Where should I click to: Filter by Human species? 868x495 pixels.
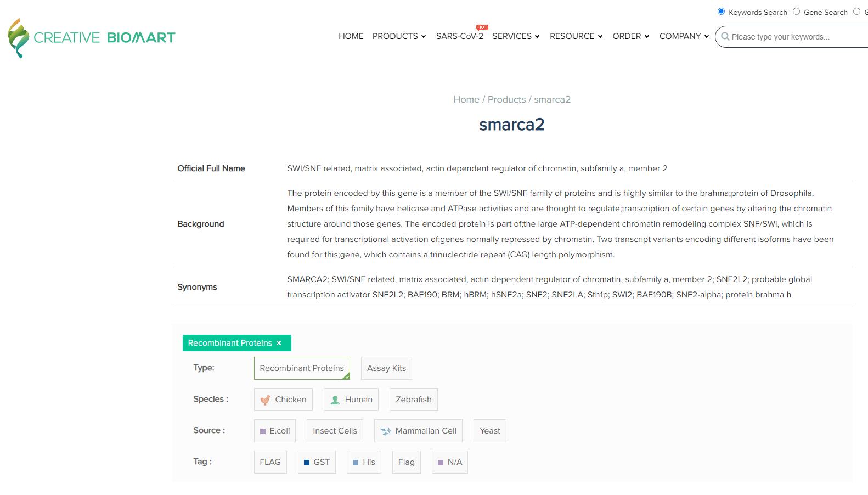tap(351, 400)
